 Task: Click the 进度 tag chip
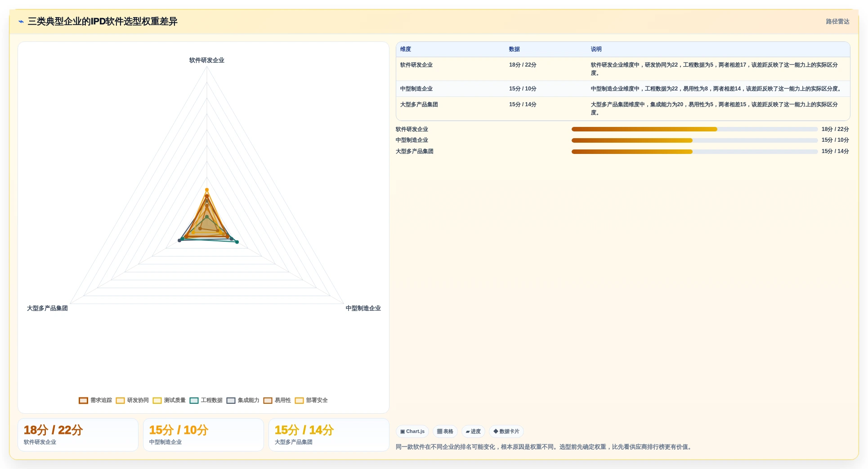tap(473, 431)
